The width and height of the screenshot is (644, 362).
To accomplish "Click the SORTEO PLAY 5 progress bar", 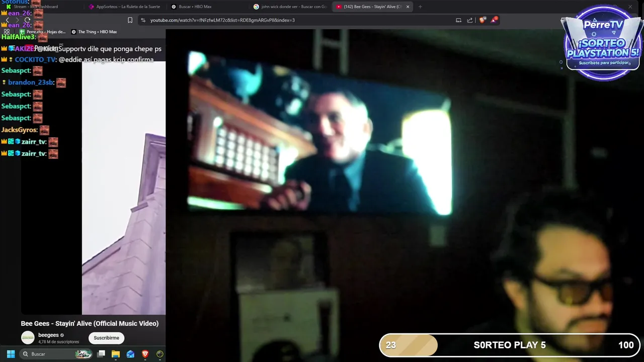I will [509, 345].
